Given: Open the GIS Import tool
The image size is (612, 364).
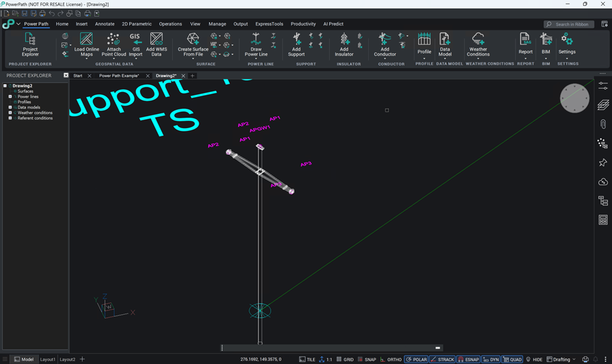Looking at the screenshot, I should 135,45.
